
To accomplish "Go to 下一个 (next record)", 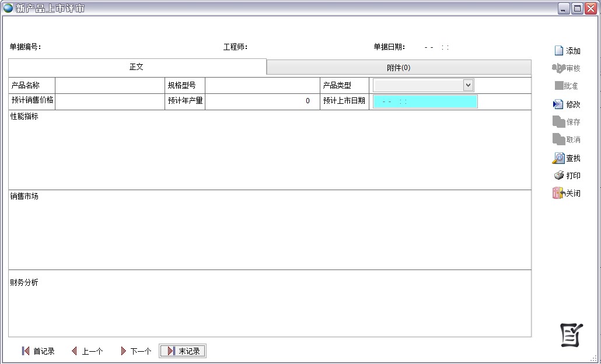I will click(135, 351).
